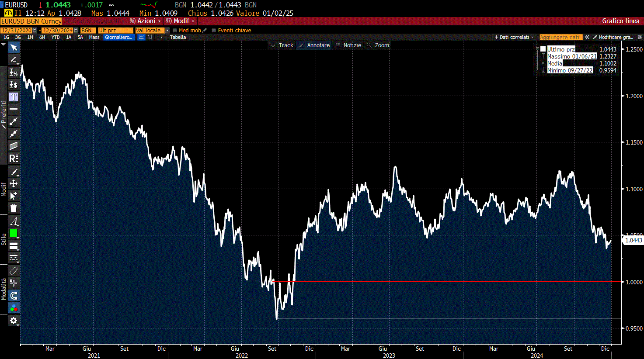Enable the Eventi chiave checkbox
Viewport: 644px width, 359px height.
(214, 30)
